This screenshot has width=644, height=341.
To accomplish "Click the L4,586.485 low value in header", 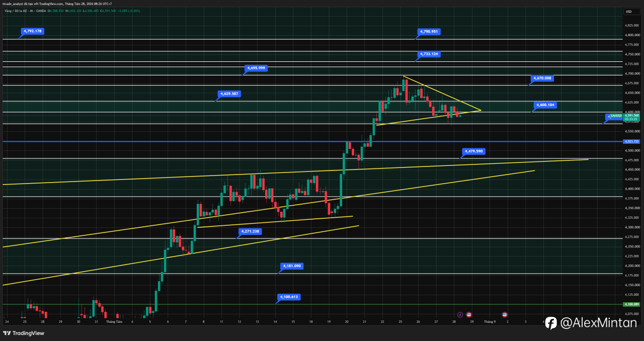I will (x=91, y=11).
